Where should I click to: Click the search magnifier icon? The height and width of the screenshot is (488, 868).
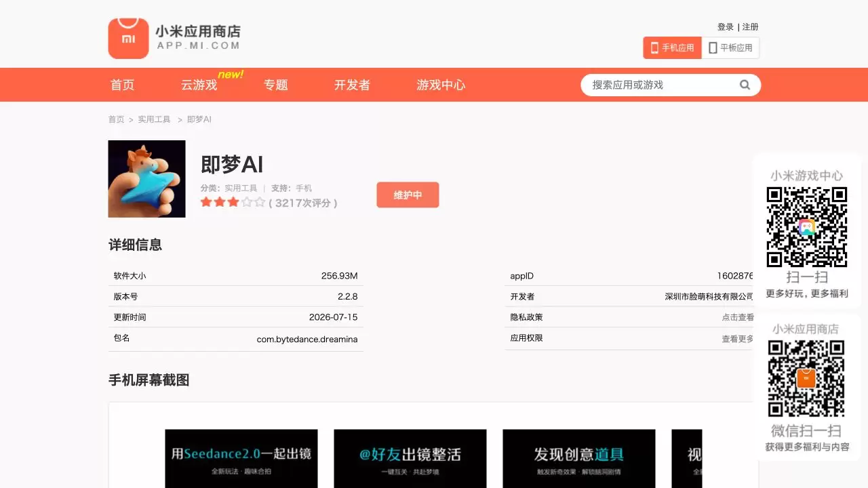[745, 85]
